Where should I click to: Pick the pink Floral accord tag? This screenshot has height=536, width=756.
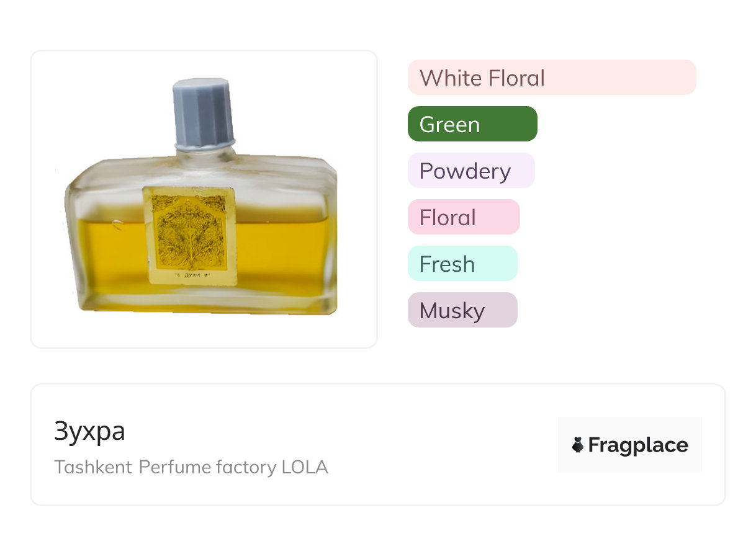coord(463,217)
